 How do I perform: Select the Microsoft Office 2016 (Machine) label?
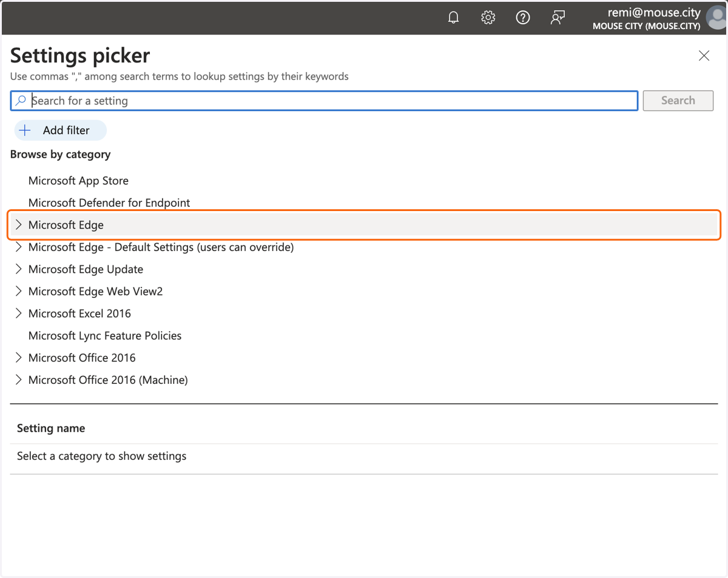[x=108, y=380]
